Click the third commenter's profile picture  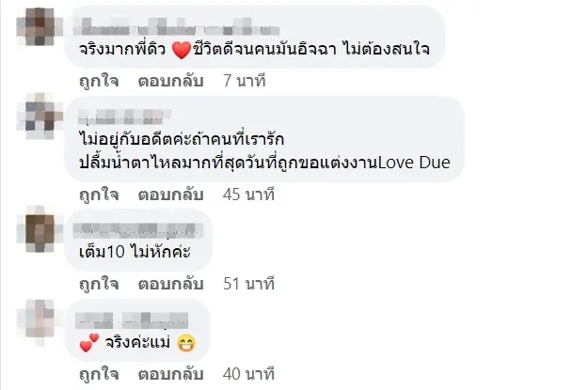click(x=40, y=231)
